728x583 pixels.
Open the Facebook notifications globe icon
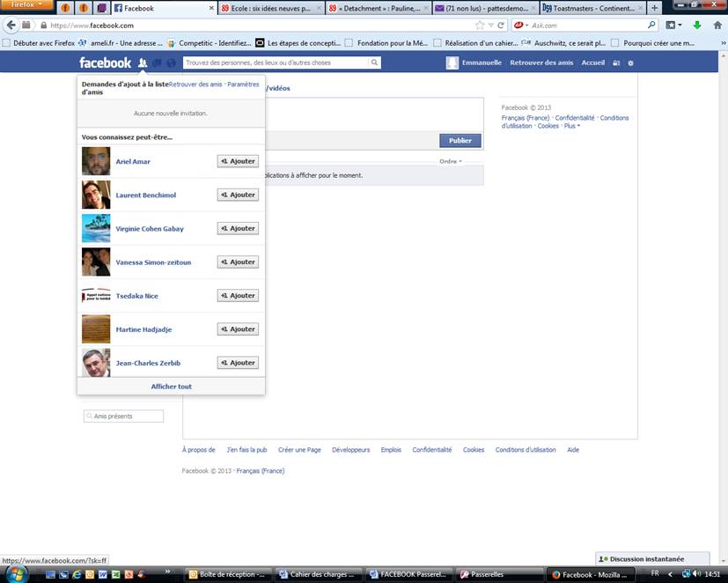tap(172, 63)
